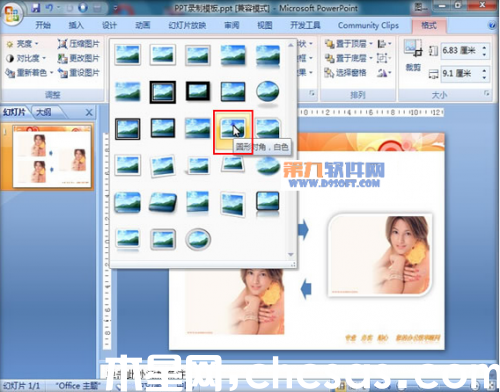Click the Undo icon in quick access toolbar
Screen dimensions: 500x392
pos(49,8)
